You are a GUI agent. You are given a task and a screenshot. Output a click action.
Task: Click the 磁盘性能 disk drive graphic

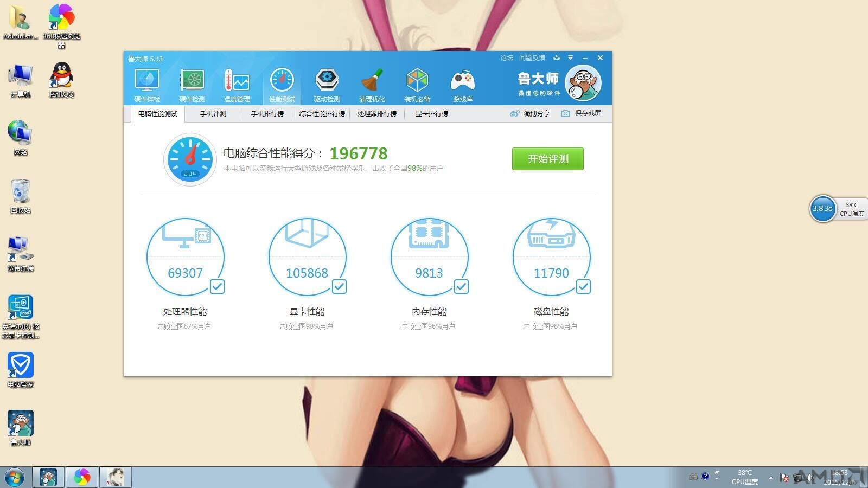pos(552,234)
